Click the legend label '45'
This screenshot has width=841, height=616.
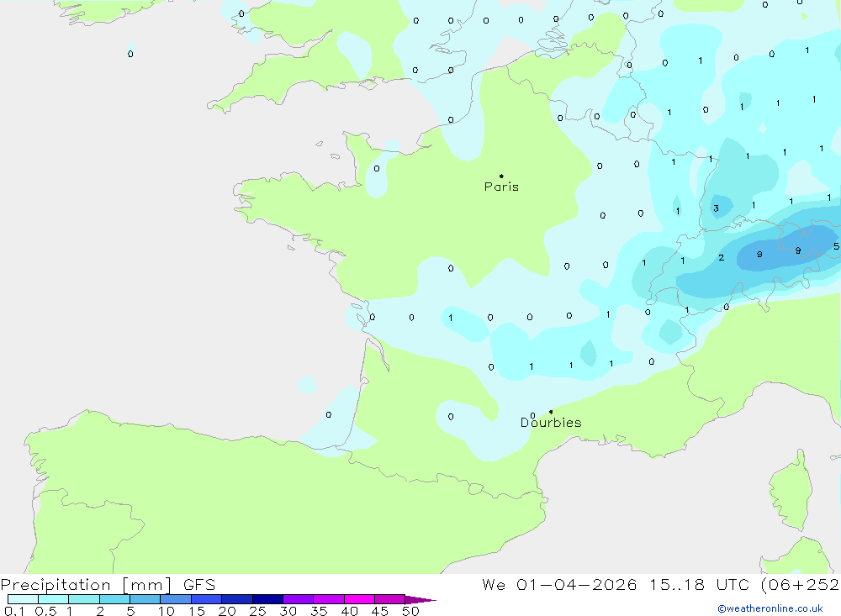pos(380,611)
